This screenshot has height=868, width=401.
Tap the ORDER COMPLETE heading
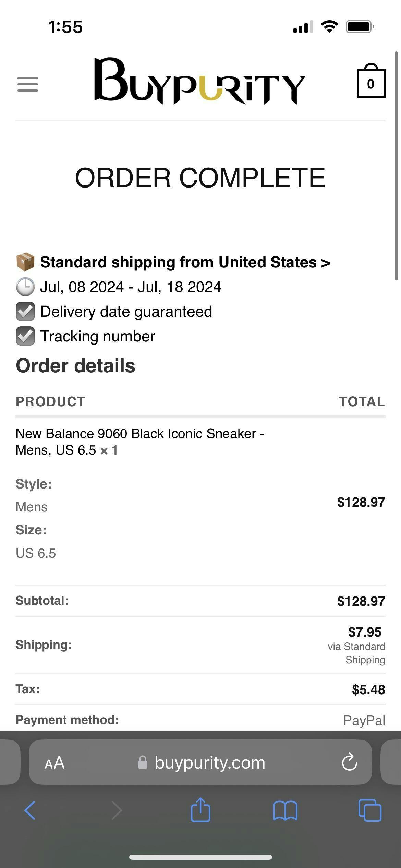point(200,178)
